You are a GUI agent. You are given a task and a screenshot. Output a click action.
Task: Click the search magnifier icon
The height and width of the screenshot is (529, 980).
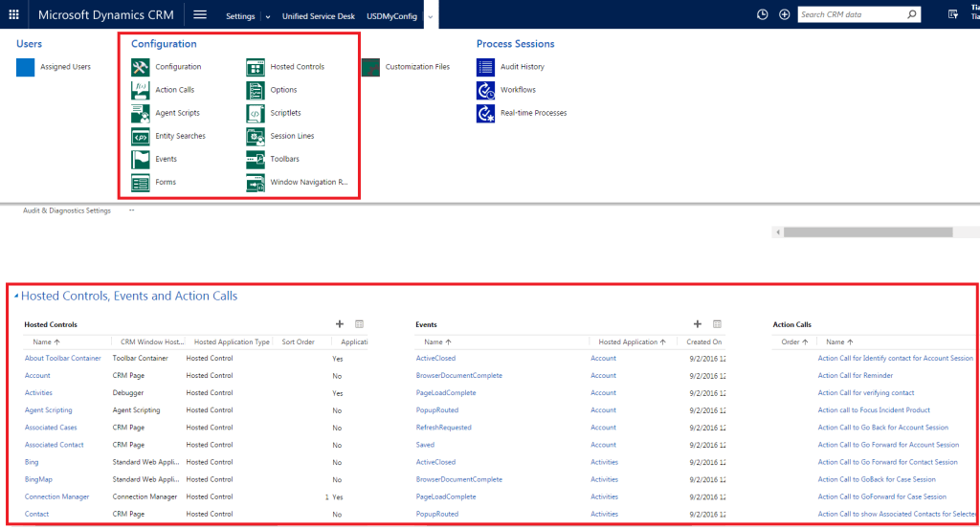point(912,14)
